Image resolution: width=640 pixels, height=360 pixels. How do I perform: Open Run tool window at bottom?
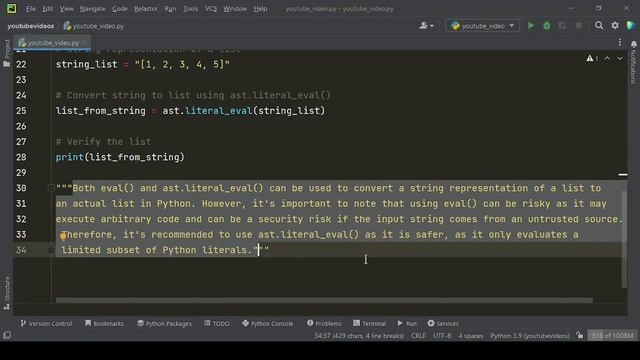coord(407,323)
